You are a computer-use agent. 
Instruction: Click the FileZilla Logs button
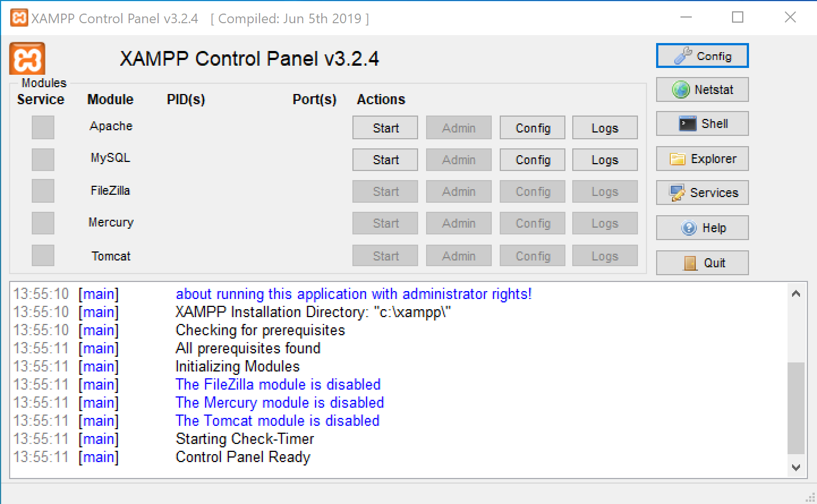605,191
